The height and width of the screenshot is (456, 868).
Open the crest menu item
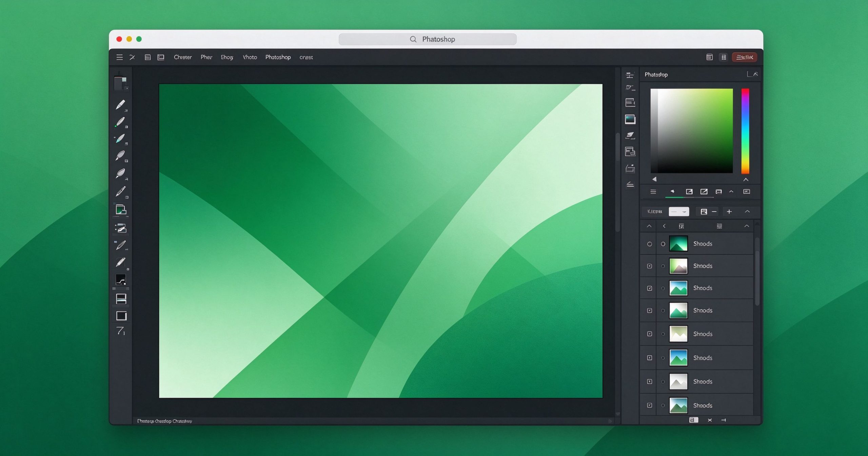(x=306, y=57)
